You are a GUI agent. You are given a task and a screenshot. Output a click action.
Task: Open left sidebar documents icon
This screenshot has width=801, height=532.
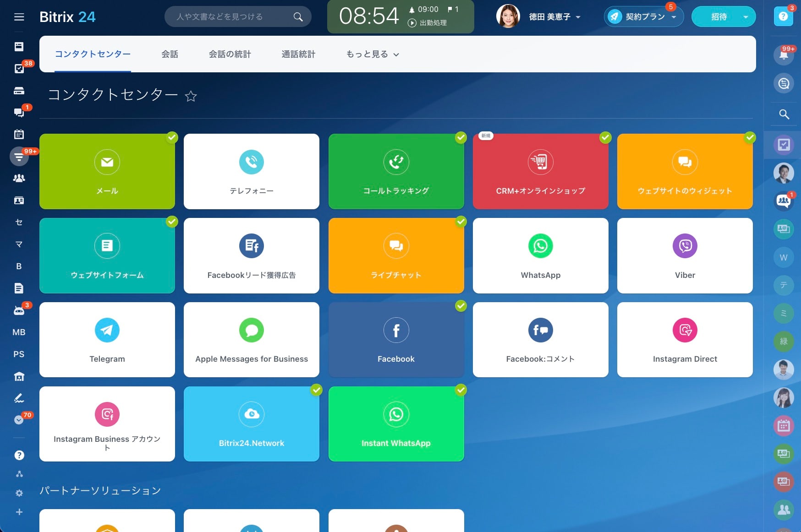tap(19, 288)
